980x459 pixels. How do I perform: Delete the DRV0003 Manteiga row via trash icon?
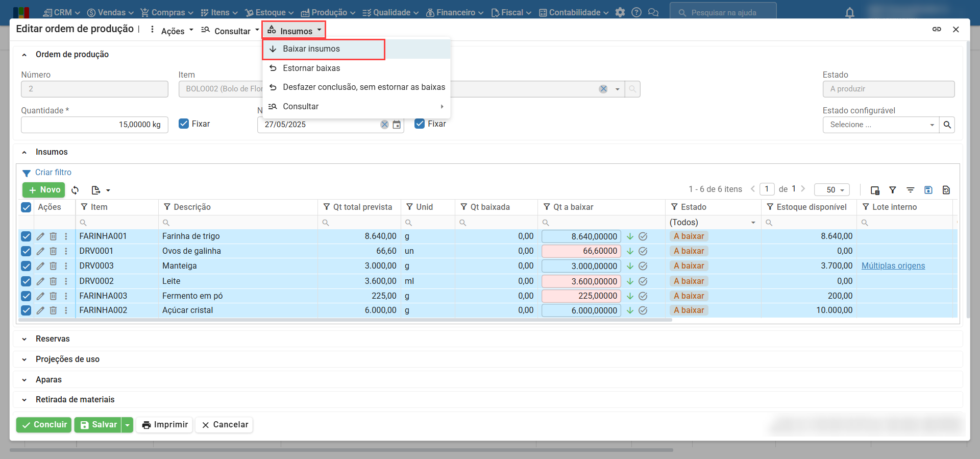53,266
